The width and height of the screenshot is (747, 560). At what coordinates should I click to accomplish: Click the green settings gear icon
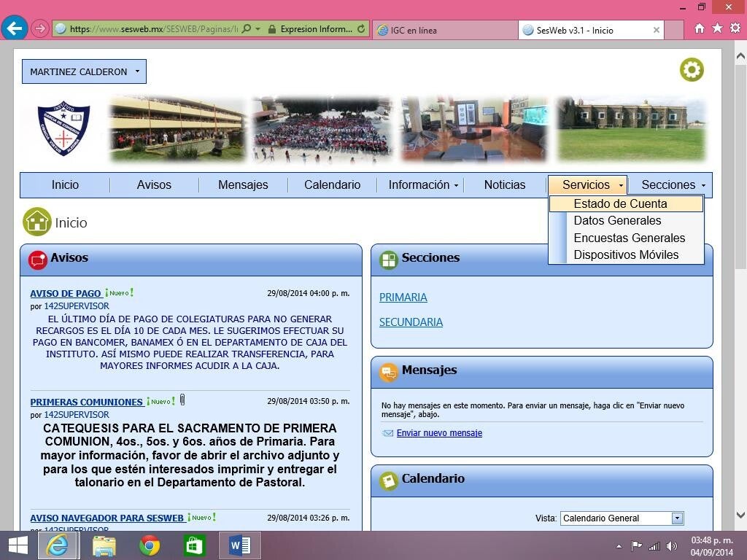pyautogui.click(x=692, y=70)
